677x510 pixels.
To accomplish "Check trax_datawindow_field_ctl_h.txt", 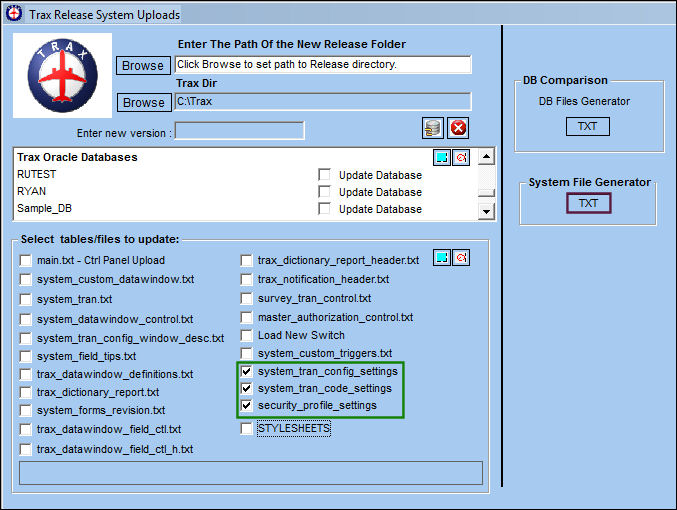I will point(25,449).
